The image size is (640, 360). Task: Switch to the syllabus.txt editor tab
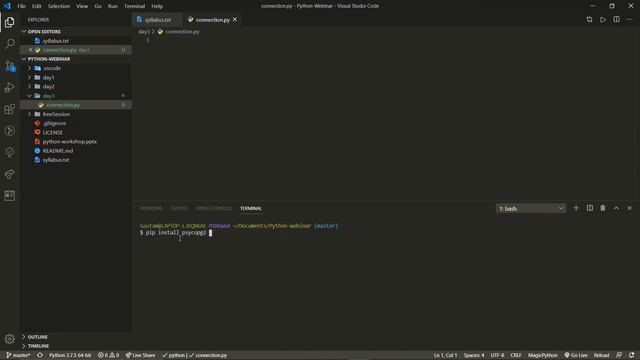pyautogui.click(x=158, y=20)
